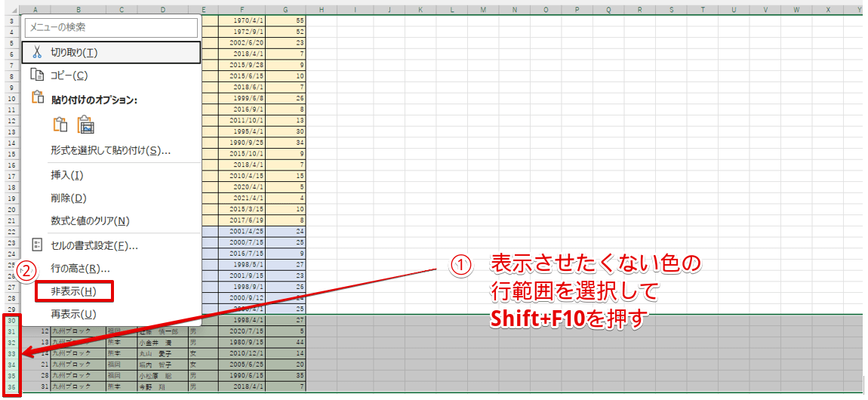Select column F header
Image resolution: width=868 pixels, height=400 pixels.
click(x=242, y=10)
